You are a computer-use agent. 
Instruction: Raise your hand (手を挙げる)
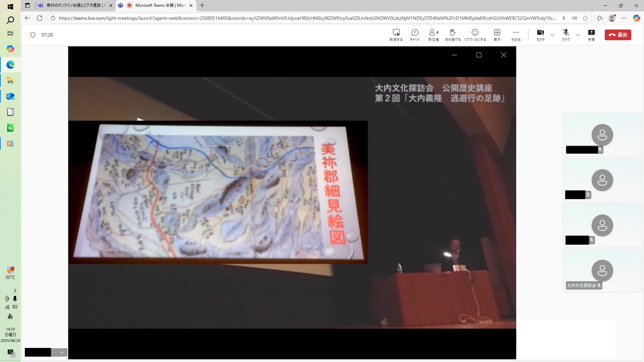tap(453, 35)
